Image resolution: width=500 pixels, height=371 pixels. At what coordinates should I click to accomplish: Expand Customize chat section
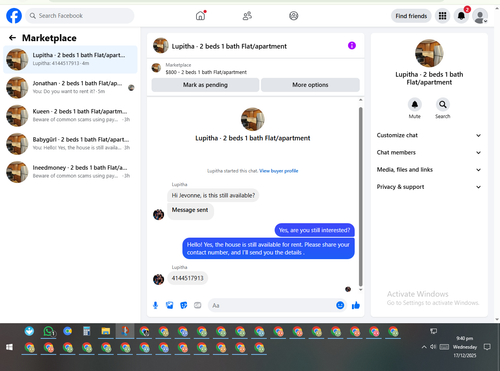pos(429,135)
